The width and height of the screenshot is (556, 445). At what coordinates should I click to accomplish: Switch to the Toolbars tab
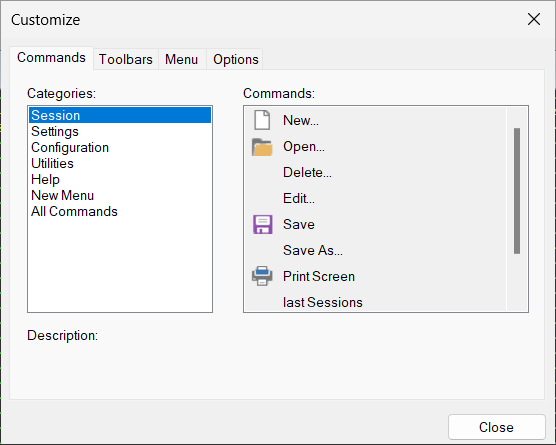coord(126,59)
